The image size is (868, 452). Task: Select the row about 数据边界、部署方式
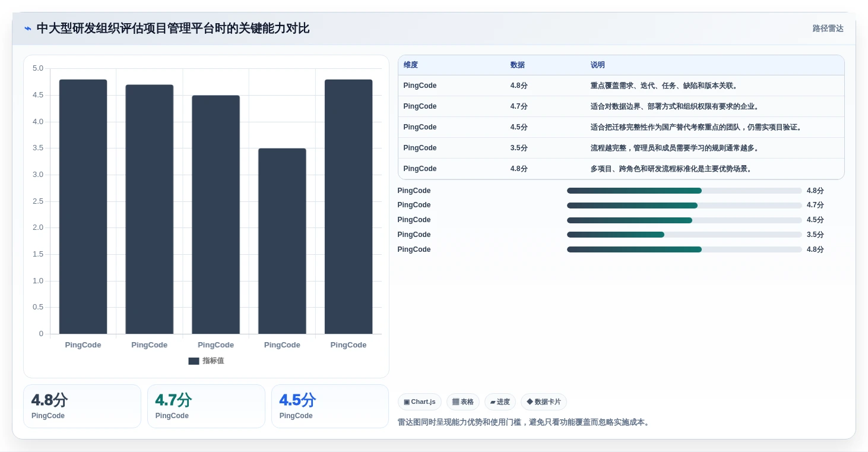pos(621,106)
